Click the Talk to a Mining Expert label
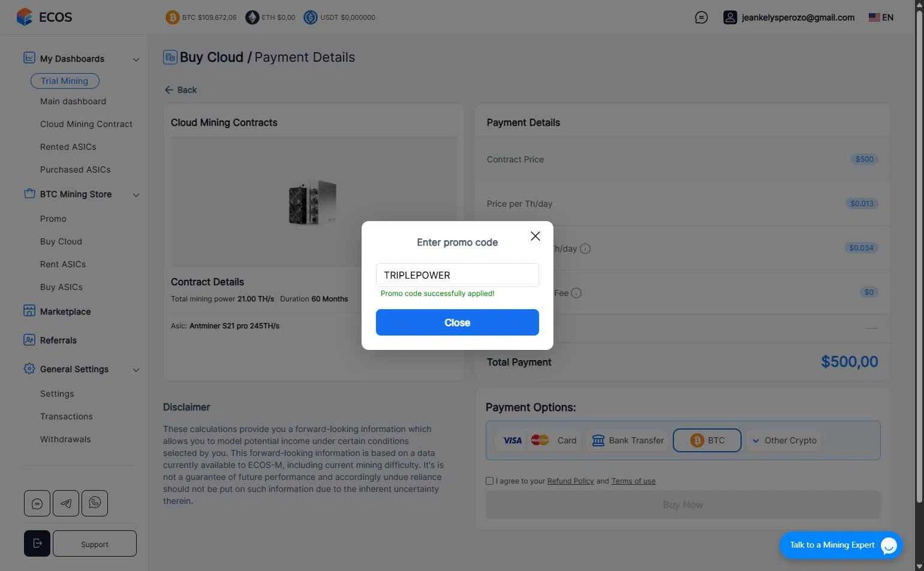Viewport: 924px width, 571px height. tap(832, 545)
